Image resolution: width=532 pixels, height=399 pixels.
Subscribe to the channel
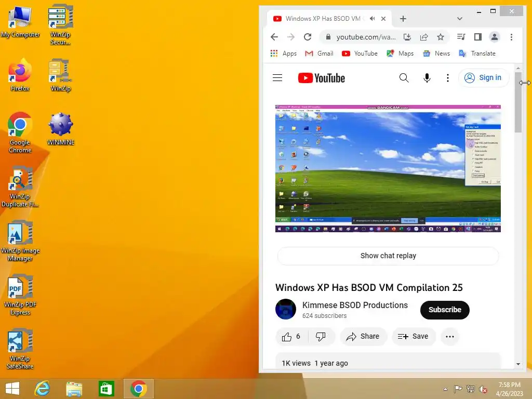coord(445,310)
